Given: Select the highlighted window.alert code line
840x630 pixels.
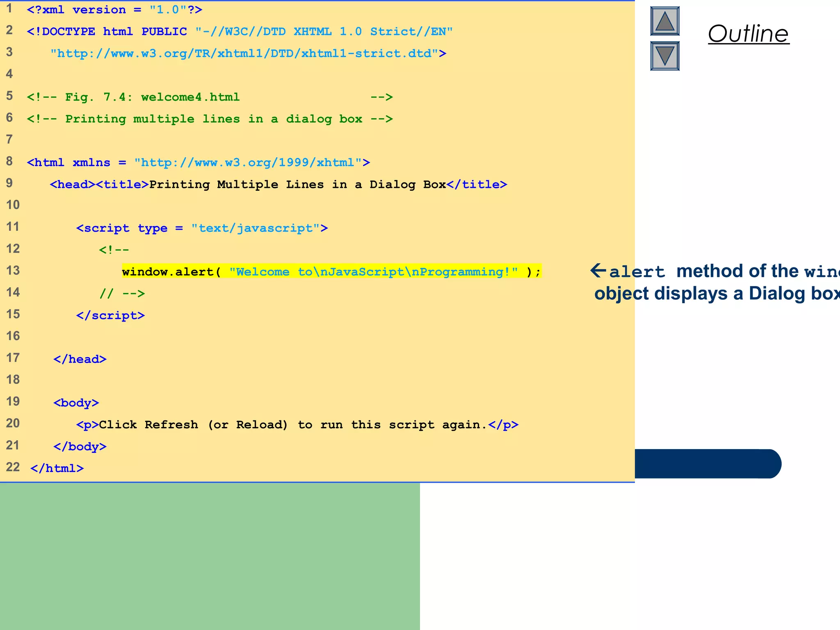Looking at the screenshot, I should coord(331,271).
